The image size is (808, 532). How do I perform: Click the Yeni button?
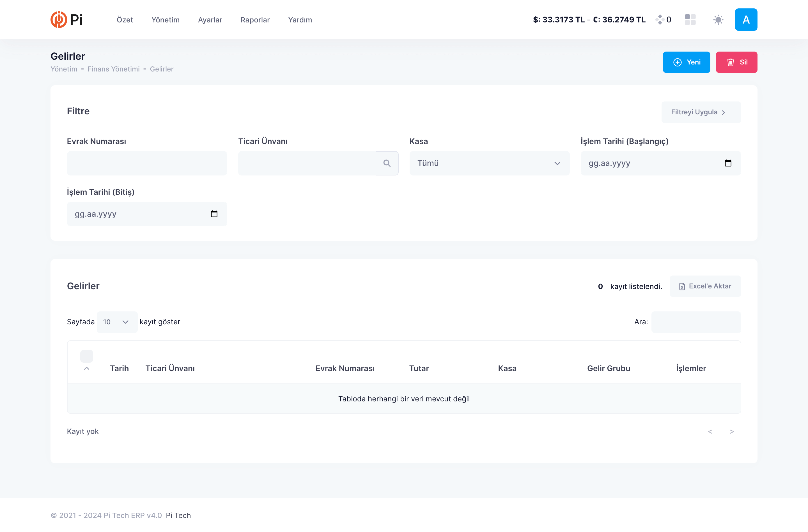coord(686,62)
